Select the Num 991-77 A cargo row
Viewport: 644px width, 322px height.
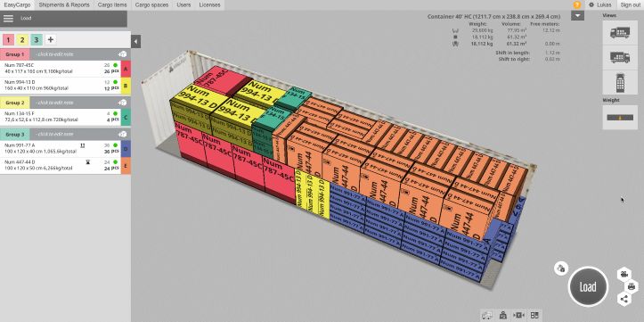(x=61, y=149)
